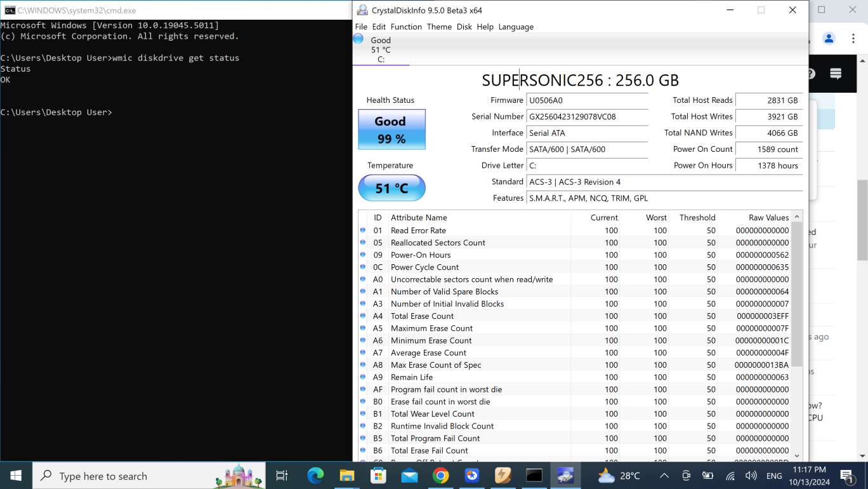The width and height of the screenshot is (868, 489).
Task: Click status circle for Total Erase Count
Action: tap(363, 316)
